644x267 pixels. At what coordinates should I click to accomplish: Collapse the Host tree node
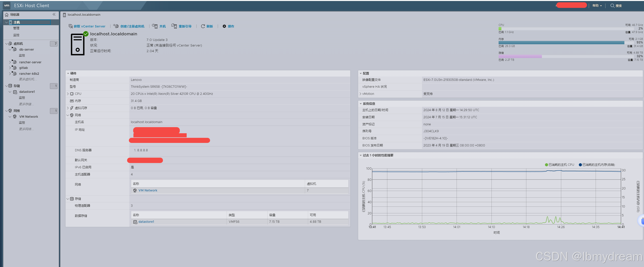pyautogui.click(x=6, y=22)
